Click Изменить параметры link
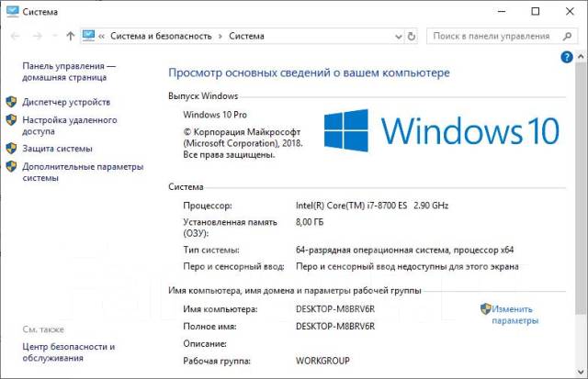 click(515, 315)
